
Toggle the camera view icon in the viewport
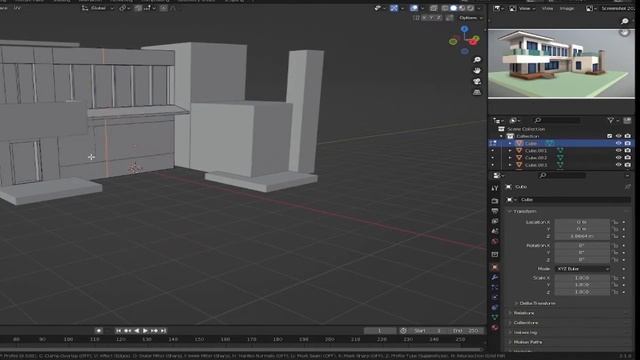click(x=477, y=82)
